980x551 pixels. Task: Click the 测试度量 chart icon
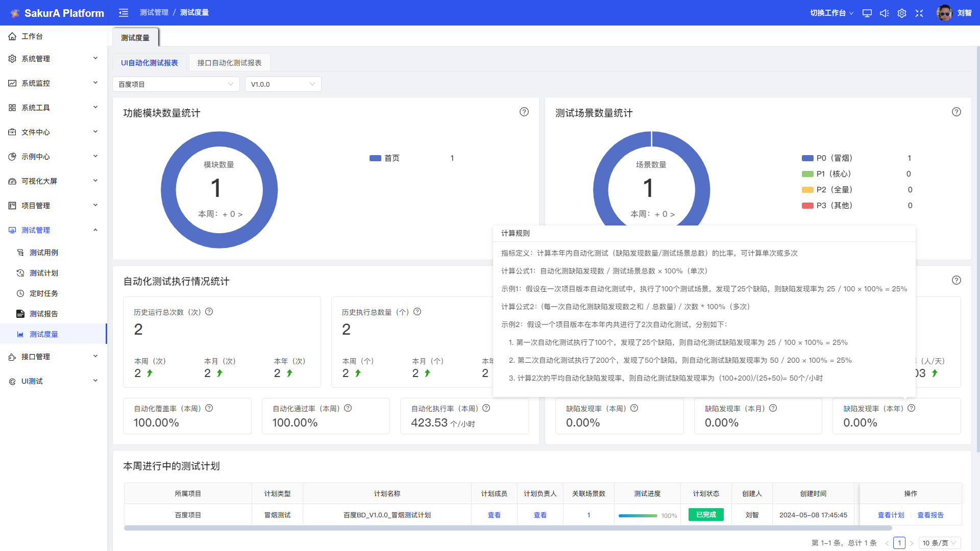coord(20,334)
